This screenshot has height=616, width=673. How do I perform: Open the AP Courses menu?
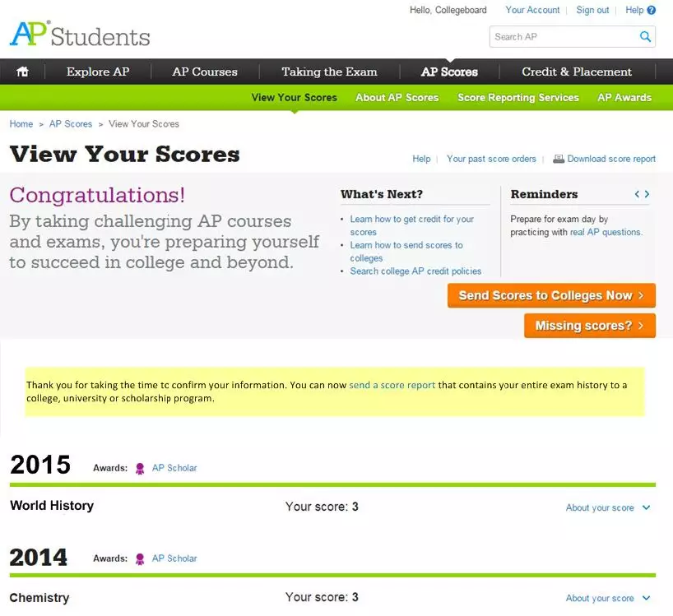coord(205,72)
